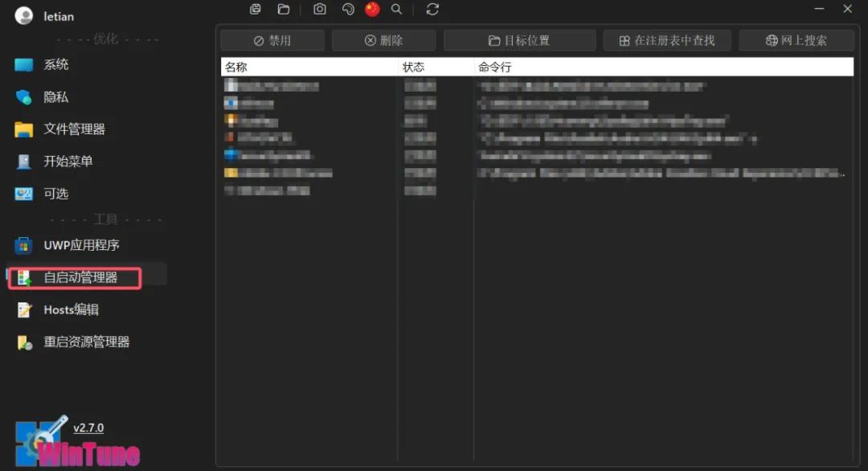Click 在注册表中查找 button
The width and height of the screenshot is (868, 471).
point(667,40)
